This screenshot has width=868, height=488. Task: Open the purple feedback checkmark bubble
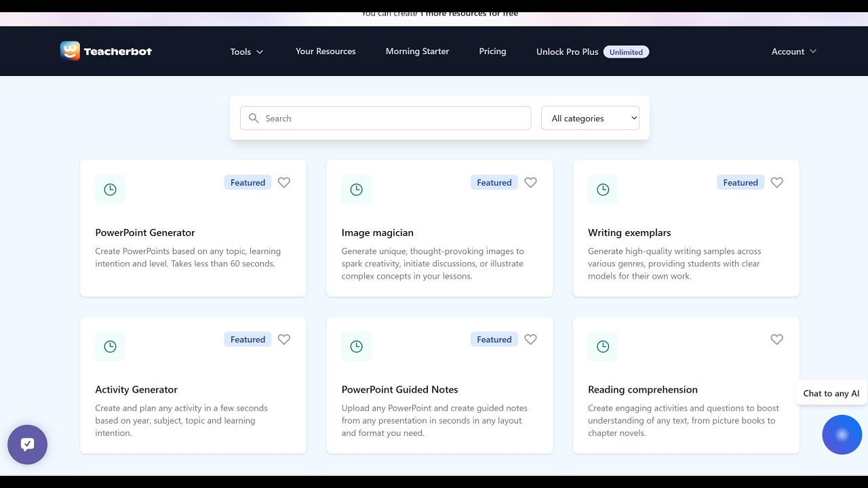[x=27, y=445]
